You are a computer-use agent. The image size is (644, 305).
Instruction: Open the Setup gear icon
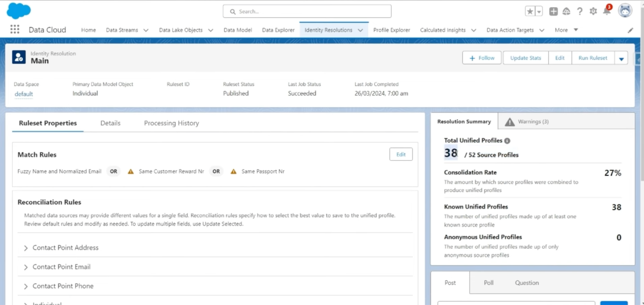coord(593,11)
